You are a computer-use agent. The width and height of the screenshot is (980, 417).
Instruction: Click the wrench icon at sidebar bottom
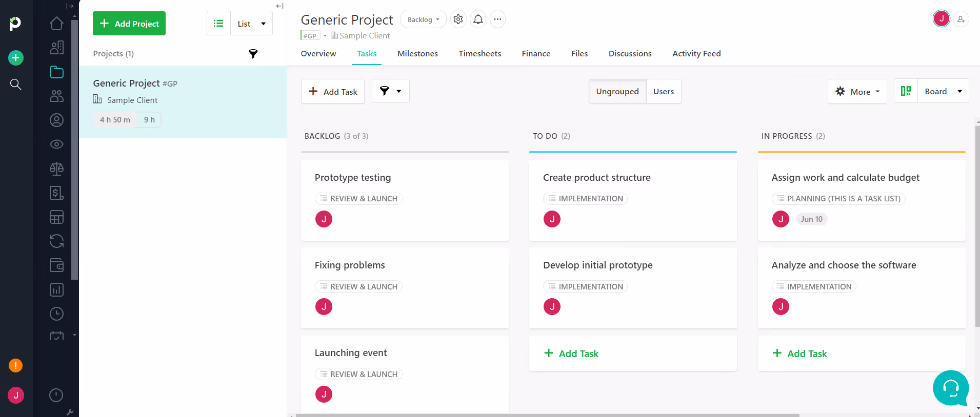pyautogui.click(x=70, y=412)
